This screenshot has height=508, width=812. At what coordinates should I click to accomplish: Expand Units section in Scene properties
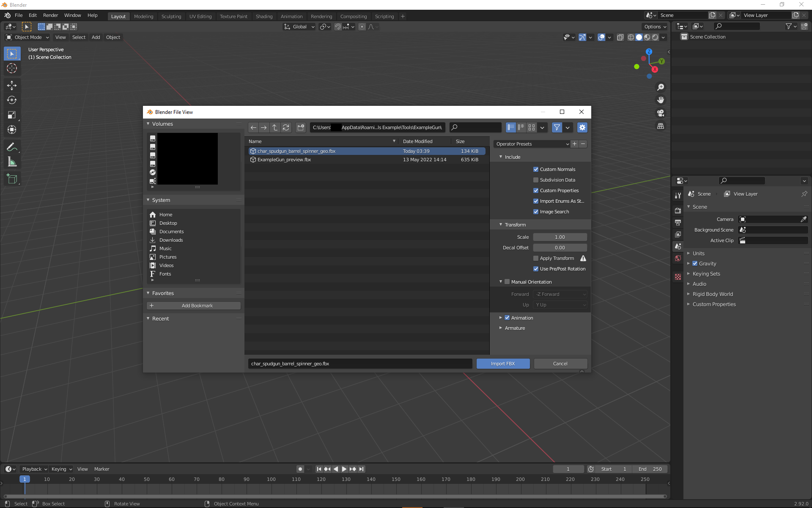tap(698, 254)
